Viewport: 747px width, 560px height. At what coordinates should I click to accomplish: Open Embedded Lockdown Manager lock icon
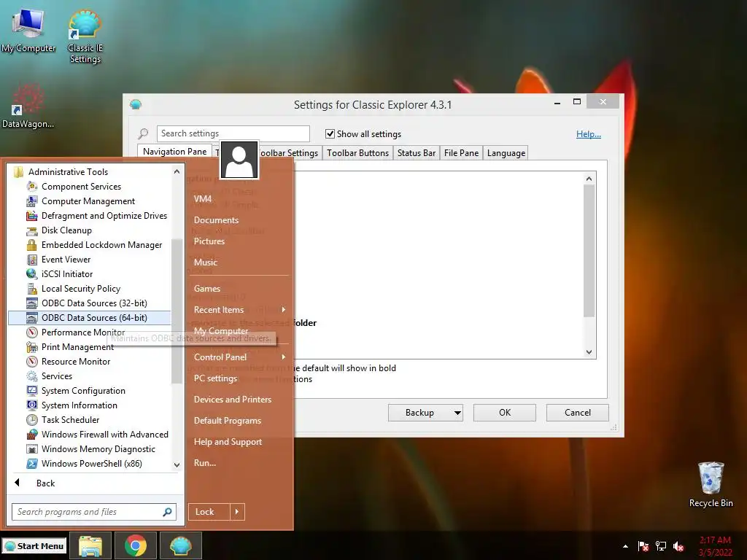click(32, 245)
